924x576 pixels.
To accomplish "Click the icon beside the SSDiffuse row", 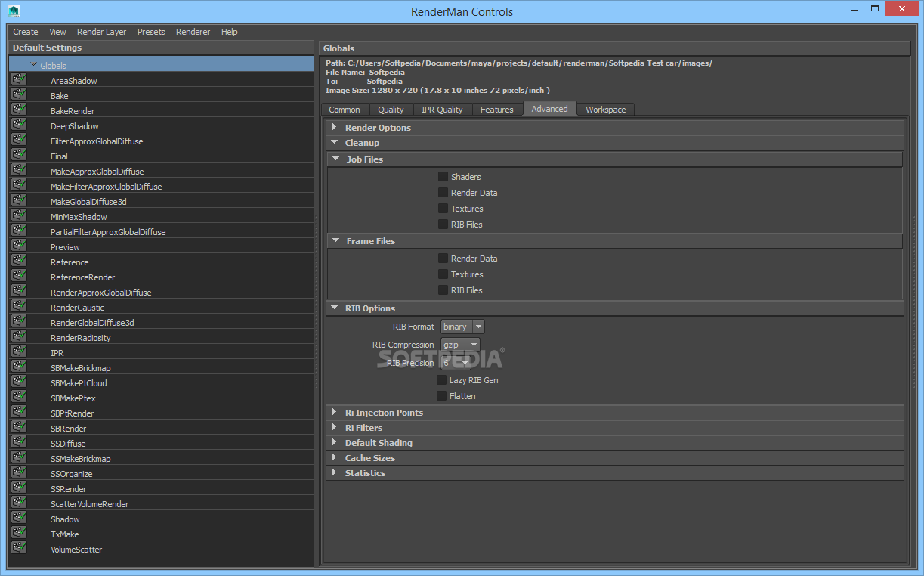I will click(x=19, y=442).
